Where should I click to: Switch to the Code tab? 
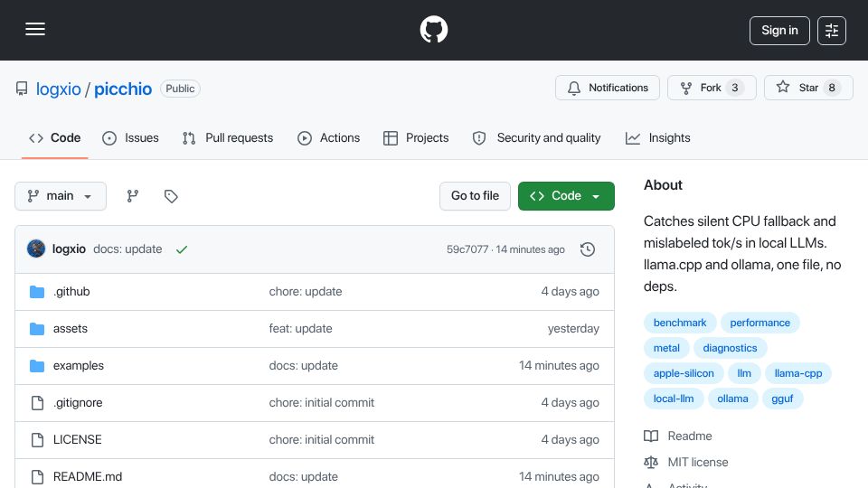(55, 137)
